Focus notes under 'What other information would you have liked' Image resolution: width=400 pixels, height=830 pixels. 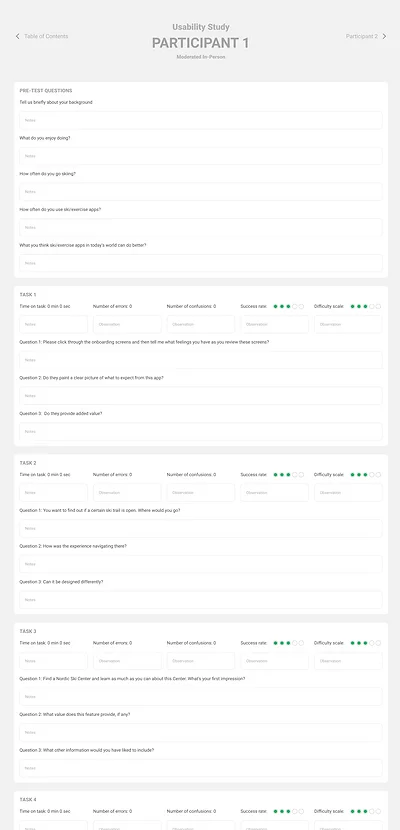[201, 768]
